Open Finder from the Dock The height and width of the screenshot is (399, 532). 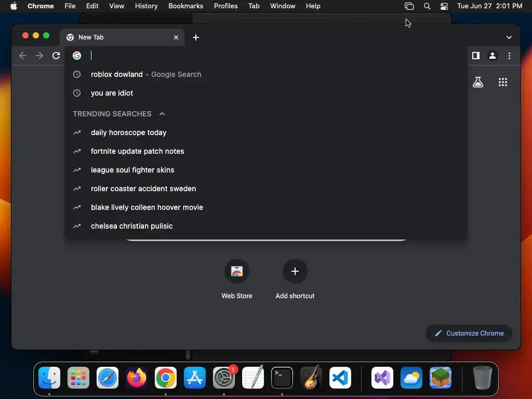[49, 378]
